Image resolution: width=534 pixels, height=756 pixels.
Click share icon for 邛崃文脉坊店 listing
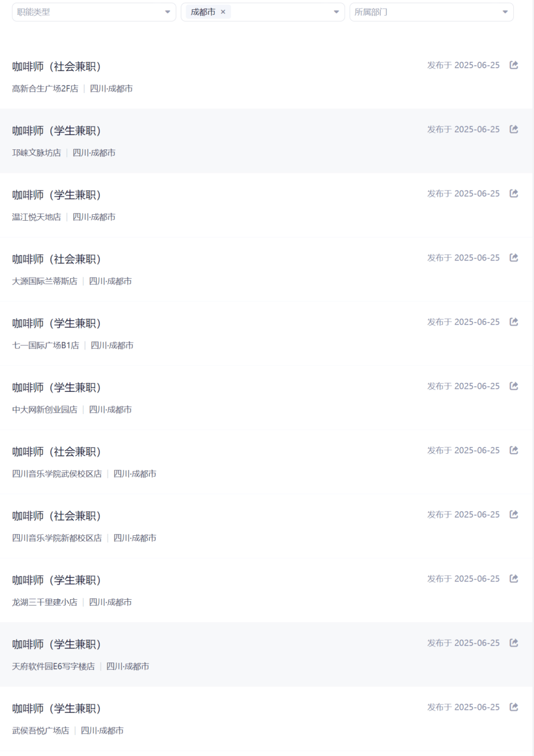coord(514,129)
